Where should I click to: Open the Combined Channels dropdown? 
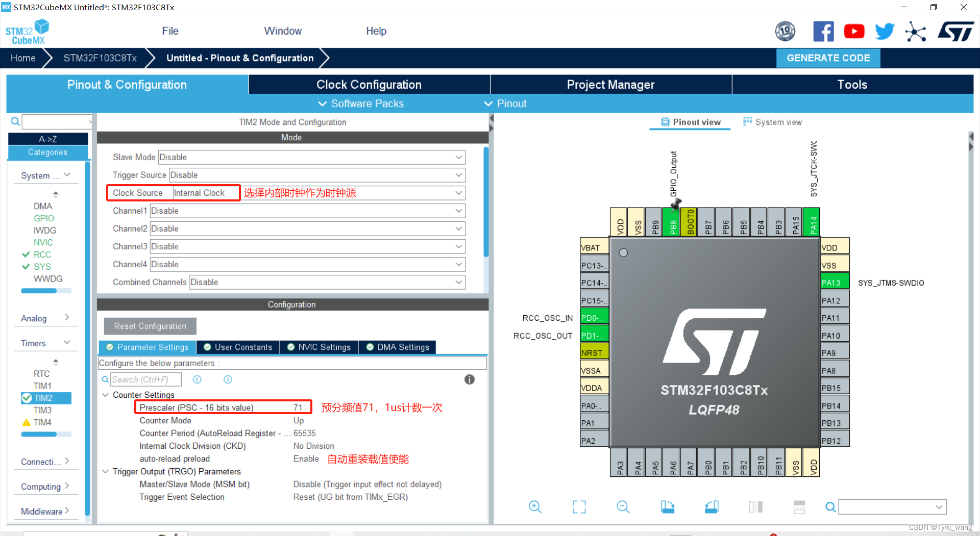coord(327,282)
